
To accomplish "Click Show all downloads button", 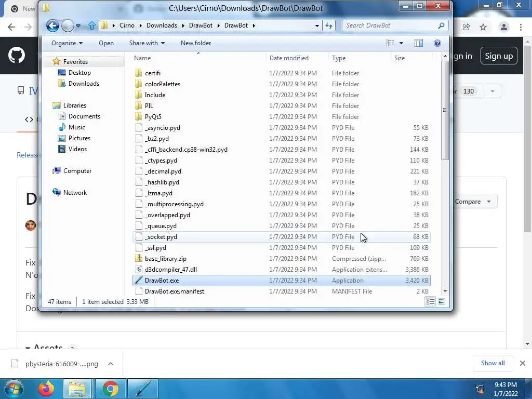I will (493, 363).
